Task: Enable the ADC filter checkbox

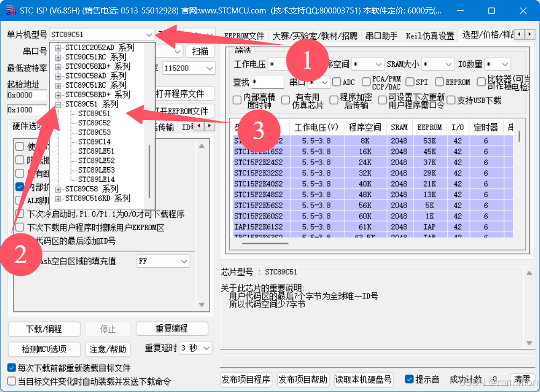Action: [x=336, y=82]
